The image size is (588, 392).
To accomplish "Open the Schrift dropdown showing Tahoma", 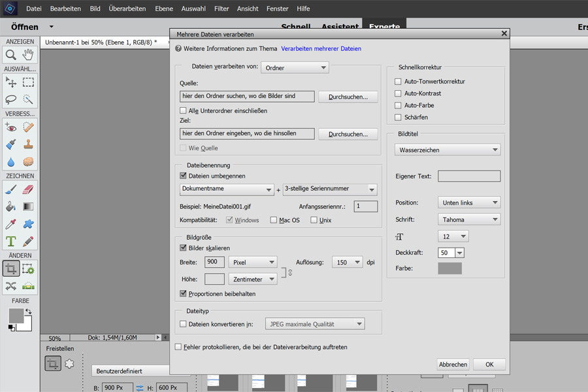I will (468, 220).
